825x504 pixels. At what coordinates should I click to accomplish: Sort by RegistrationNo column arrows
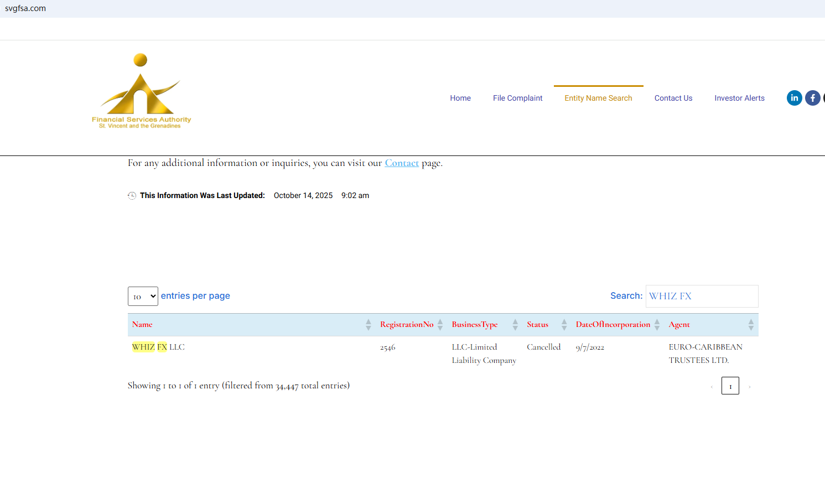click(440, 325)
